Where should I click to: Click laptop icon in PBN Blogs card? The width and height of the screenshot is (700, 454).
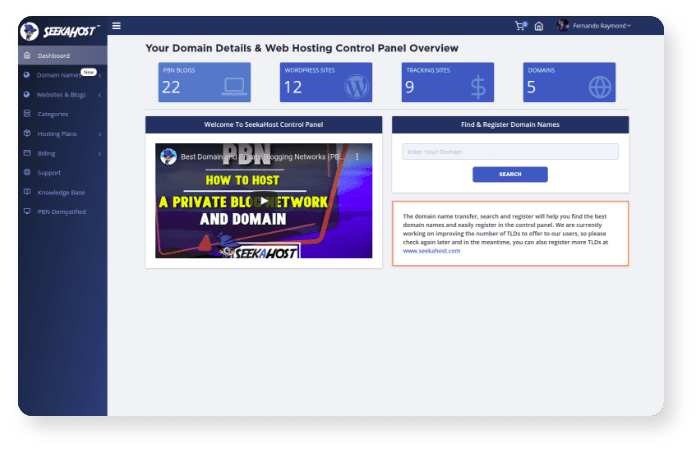pyautogui.click(x=234, y=87)
